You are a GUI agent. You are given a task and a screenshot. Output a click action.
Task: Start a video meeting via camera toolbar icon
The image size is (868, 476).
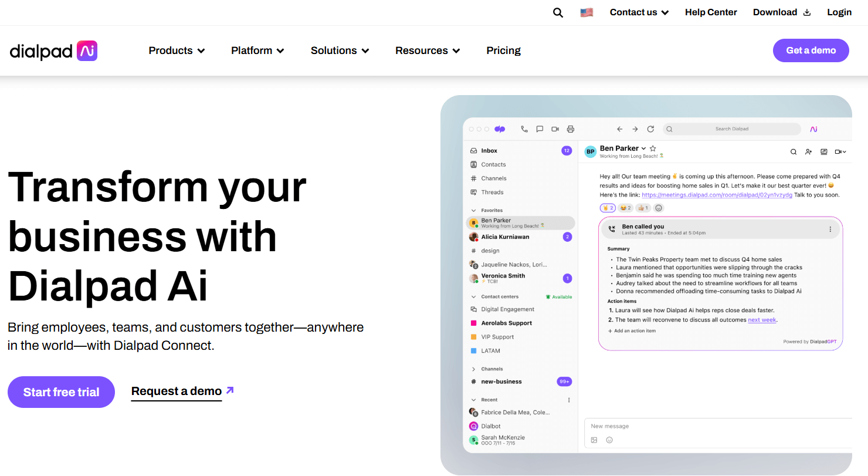(555, 129)
